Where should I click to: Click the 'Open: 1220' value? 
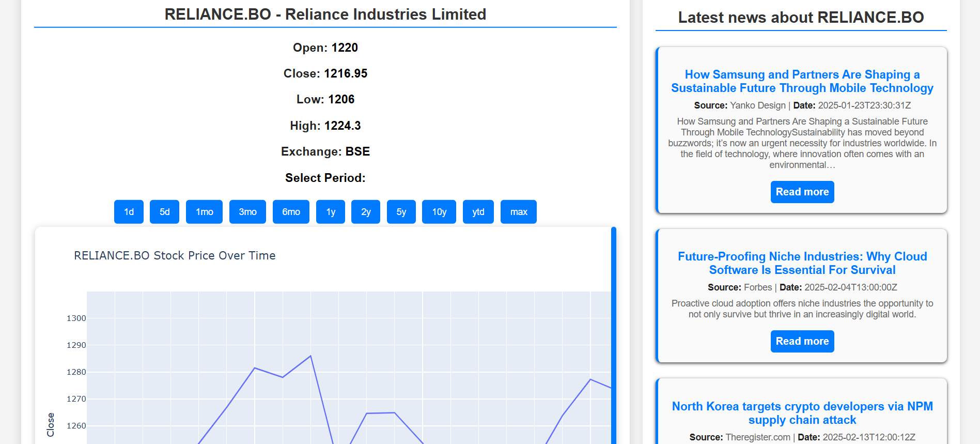[325, 48]
